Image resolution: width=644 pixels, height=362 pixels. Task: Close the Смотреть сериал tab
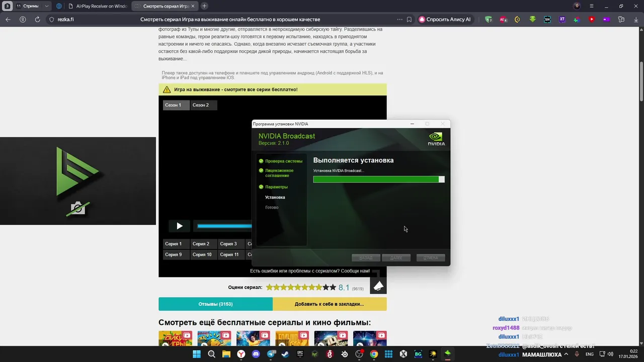click(194, 6)
